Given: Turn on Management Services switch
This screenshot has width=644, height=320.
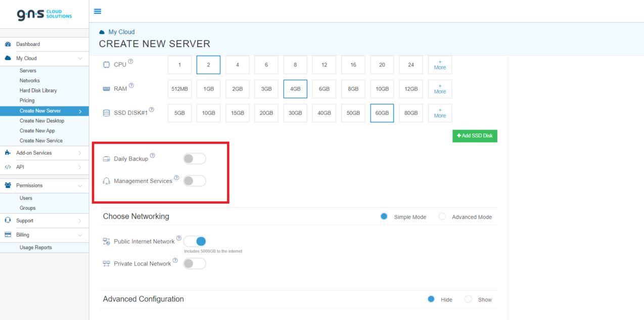Looking at the screenshot, I should 195,181.
